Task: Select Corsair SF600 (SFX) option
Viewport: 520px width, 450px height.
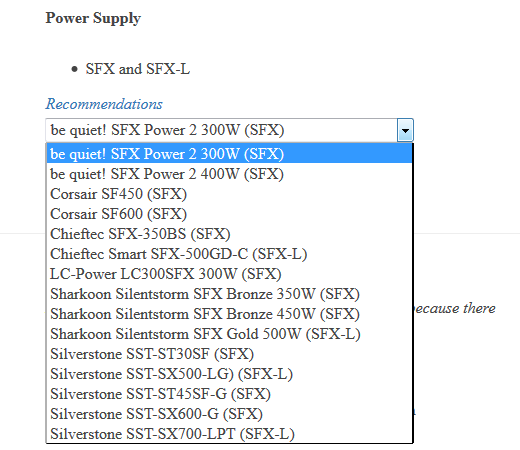Action: [x=229, y=214]
